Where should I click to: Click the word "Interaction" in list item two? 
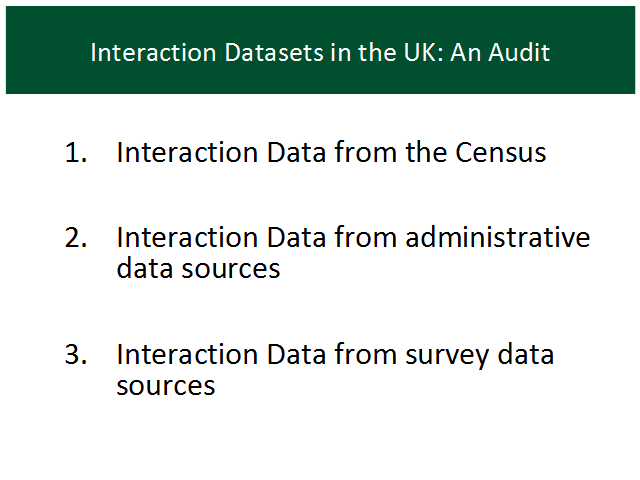(187, 237)
